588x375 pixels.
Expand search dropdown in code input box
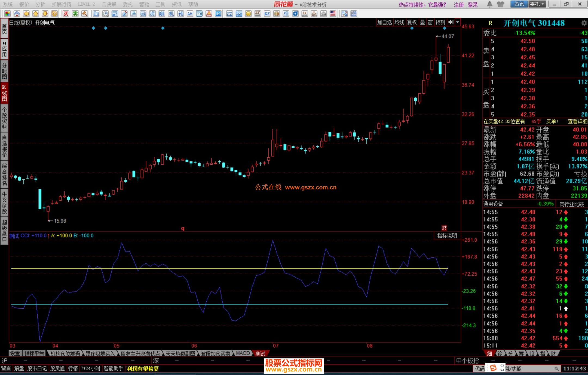[557, 369]
